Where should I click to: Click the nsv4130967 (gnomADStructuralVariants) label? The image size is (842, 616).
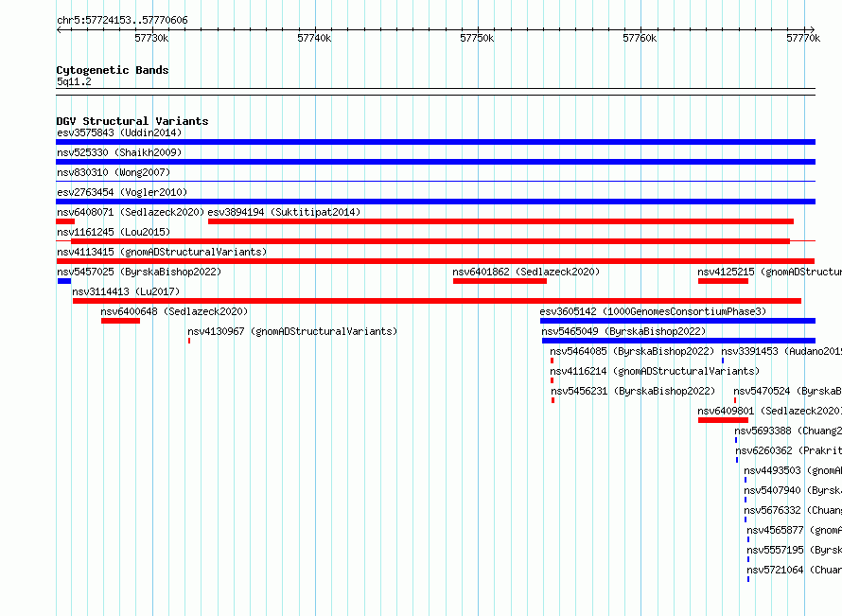tap(292, 331)
